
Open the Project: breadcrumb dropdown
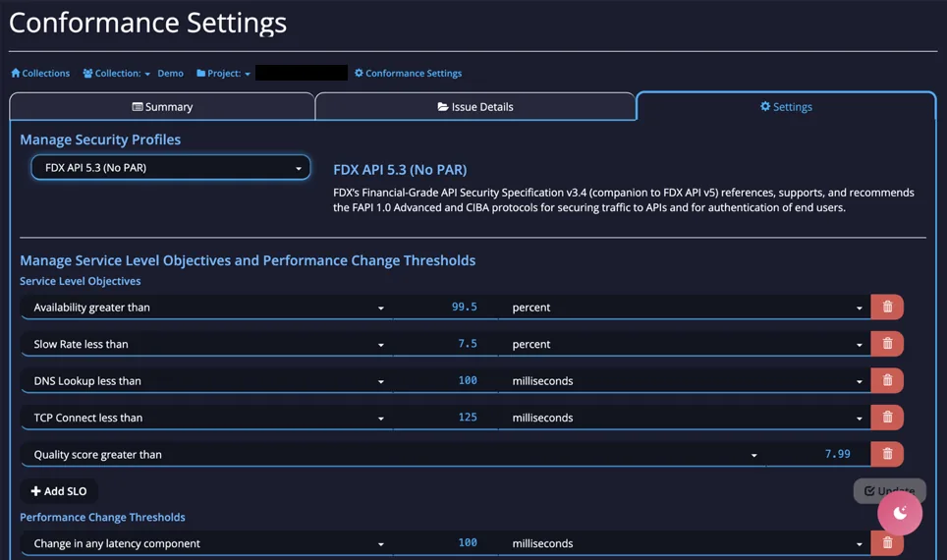pyautogui.click(x=223, y=73)
